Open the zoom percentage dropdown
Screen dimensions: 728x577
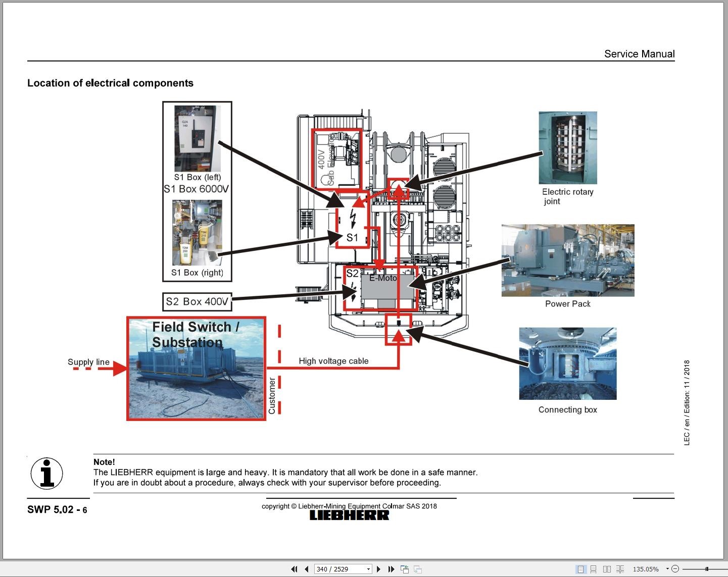[x=667, y=568]
